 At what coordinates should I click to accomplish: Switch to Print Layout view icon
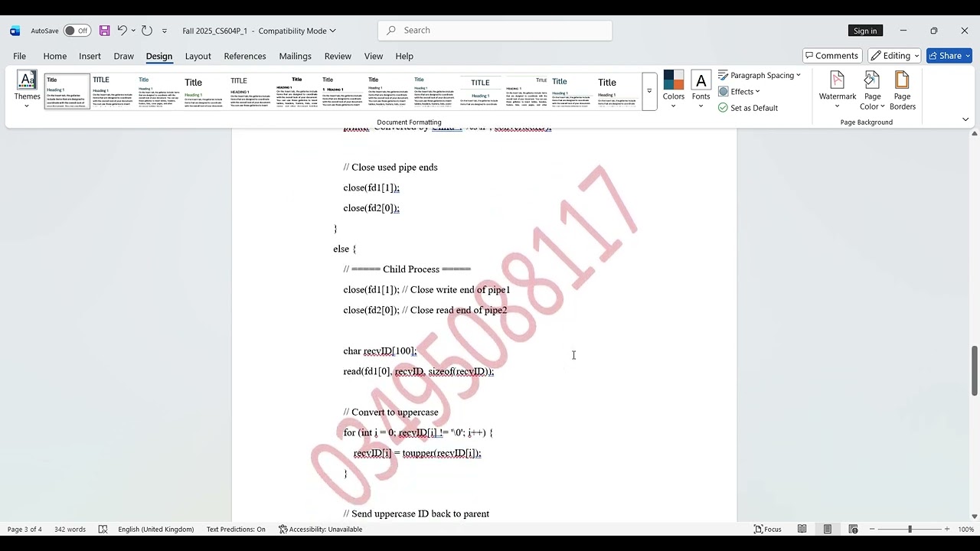click(828, 529)
